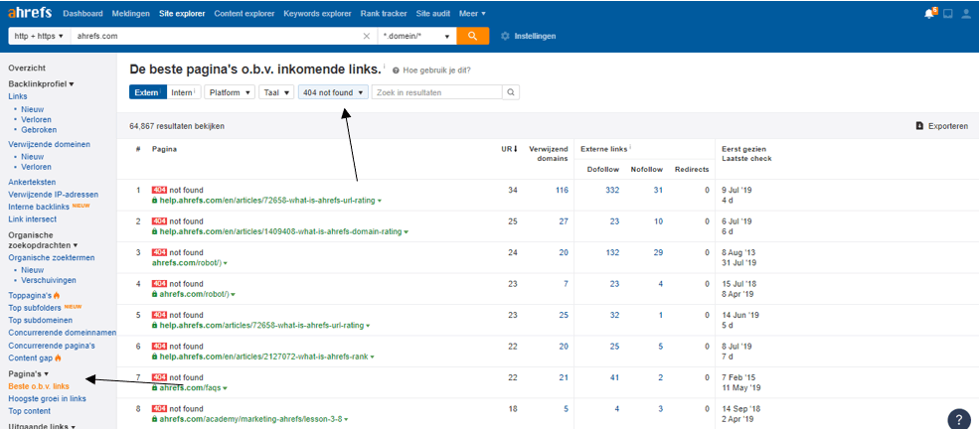The width and height of the screenshot is (980, 430).
Task: Select the Extern filter toggle
Action: 145,92
